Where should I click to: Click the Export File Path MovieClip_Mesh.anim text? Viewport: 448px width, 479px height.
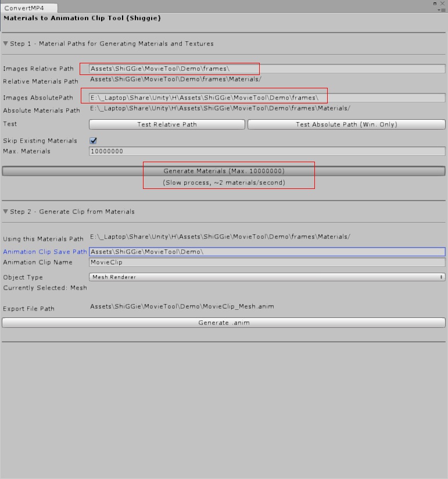coord(182,306)
